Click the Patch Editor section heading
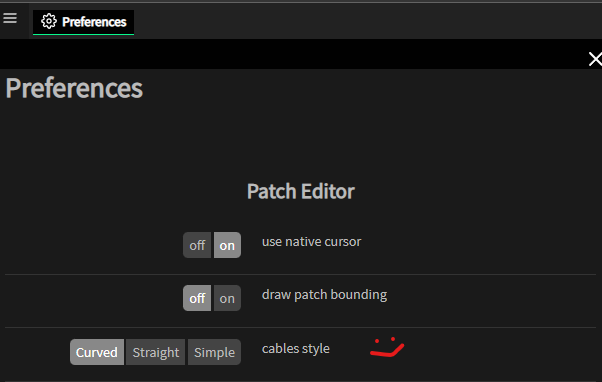The image size is (602, 382). (301, 191)
